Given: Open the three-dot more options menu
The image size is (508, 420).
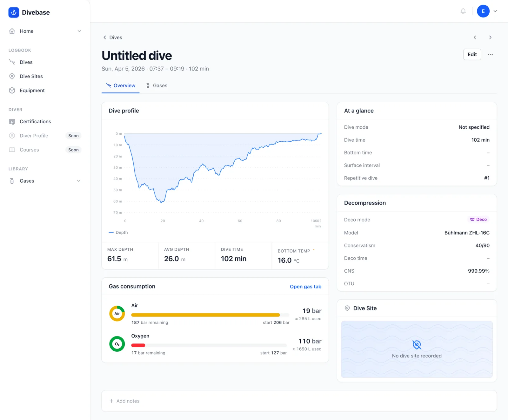Looking at the screenshot, I should point(491,54).
